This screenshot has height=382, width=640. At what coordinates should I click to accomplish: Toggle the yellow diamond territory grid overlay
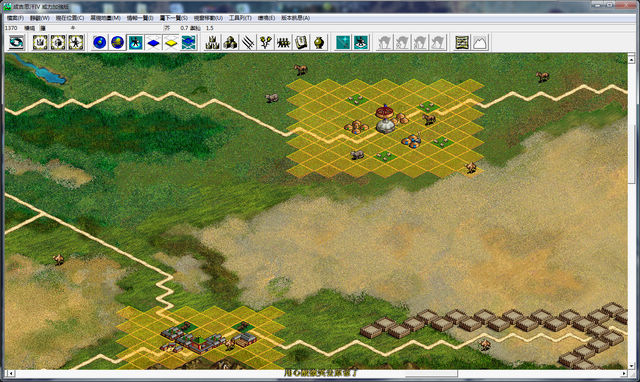coord(171,42)
